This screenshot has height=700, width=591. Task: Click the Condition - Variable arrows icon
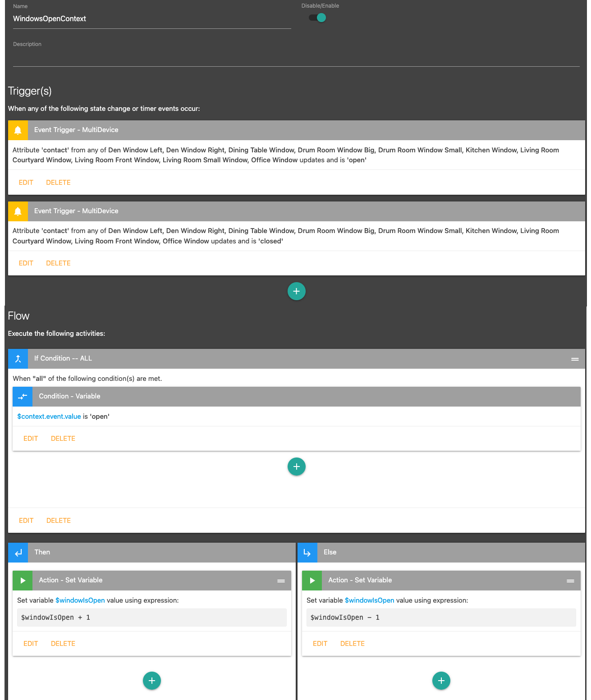tap(23, 397)
